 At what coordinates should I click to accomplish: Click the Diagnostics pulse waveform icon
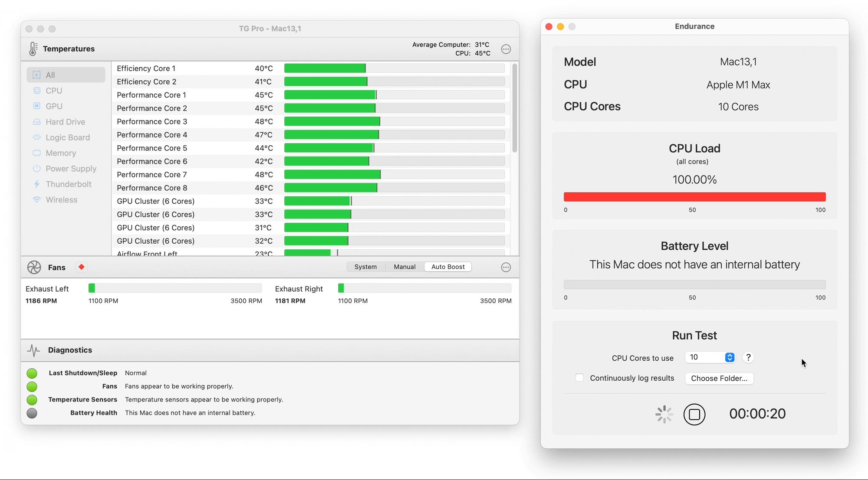coord(33,350)
